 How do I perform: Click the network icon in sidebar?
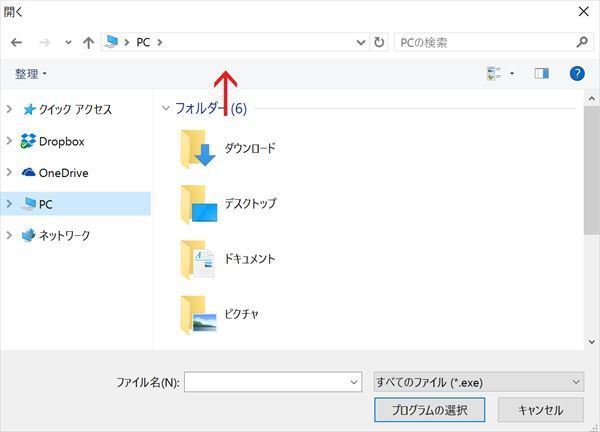pos(29,235)
